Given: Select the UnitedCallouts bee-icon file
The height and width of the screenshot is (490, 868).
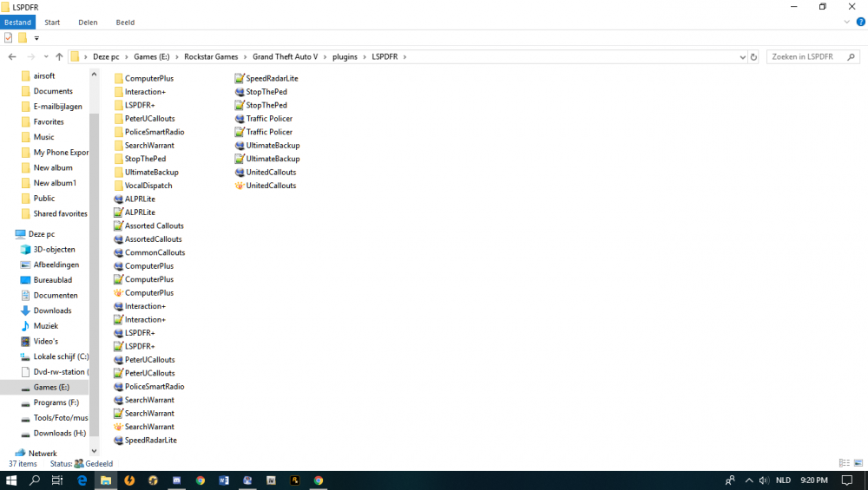Looking at the screenshot, I should 240,186.
